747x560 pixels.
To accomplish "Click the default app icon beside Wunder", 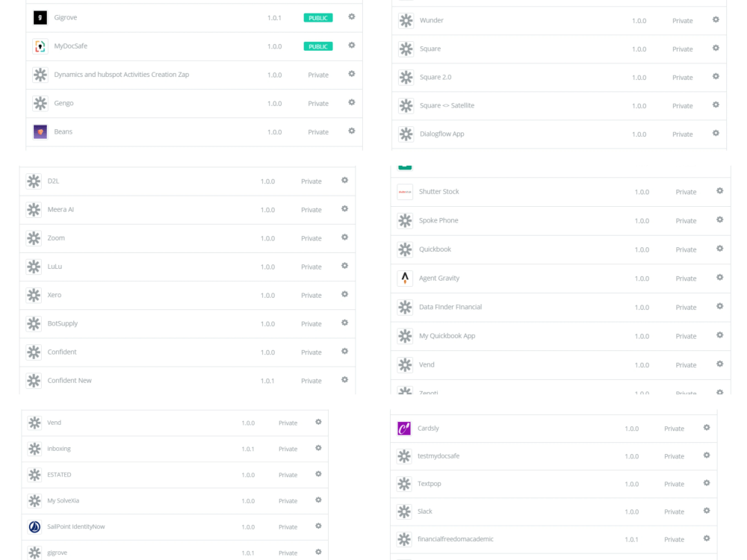I will (406, 20).
